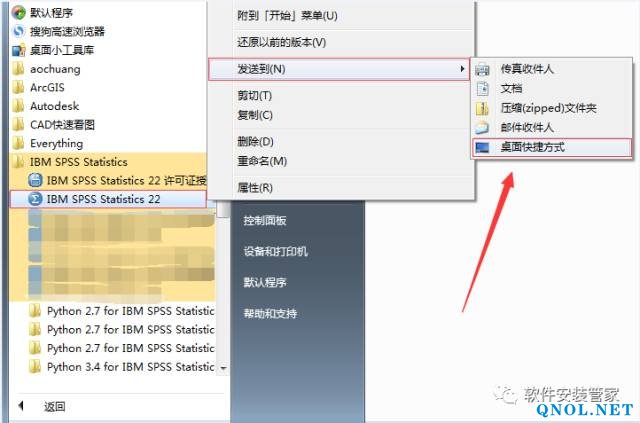
Task: Click the IBM SPSS Statistics 22 program icon
Action: coord(36,199)
